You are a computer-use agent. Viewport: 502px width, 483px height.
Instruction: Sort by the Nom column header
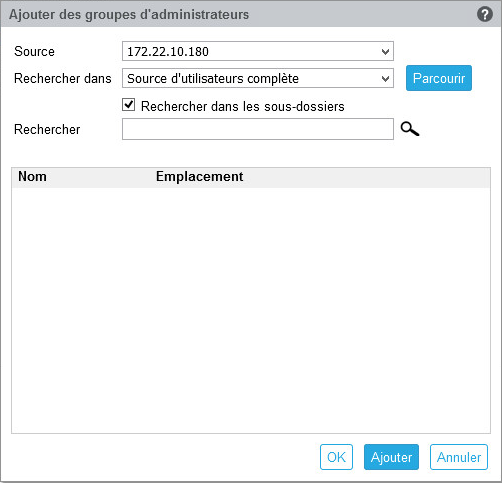click(x=32, y=176)
